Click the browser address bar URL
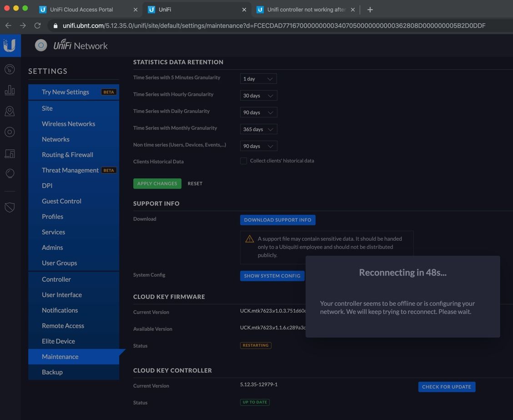This screenshot has width=513, height=420. [x=273, y=25]
